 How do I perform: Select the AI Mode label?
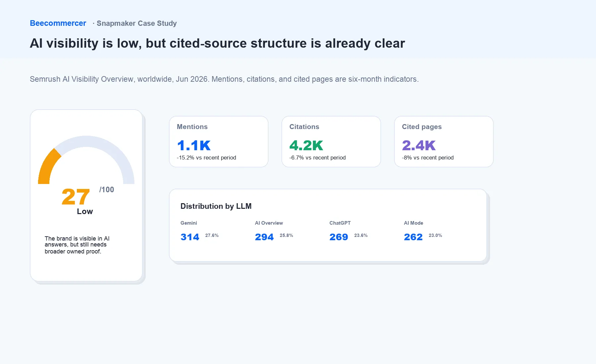pyautogui.click(x=414, y=223)
